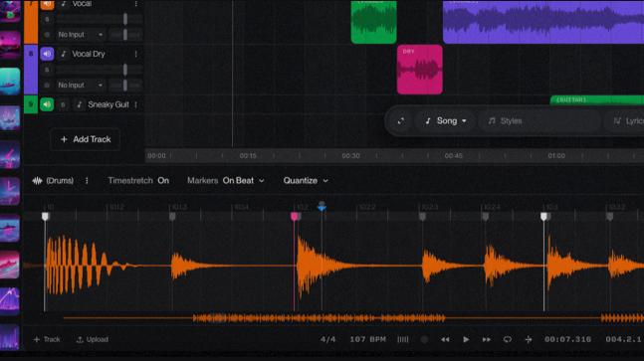Click the Styles field

coord(539,121)
